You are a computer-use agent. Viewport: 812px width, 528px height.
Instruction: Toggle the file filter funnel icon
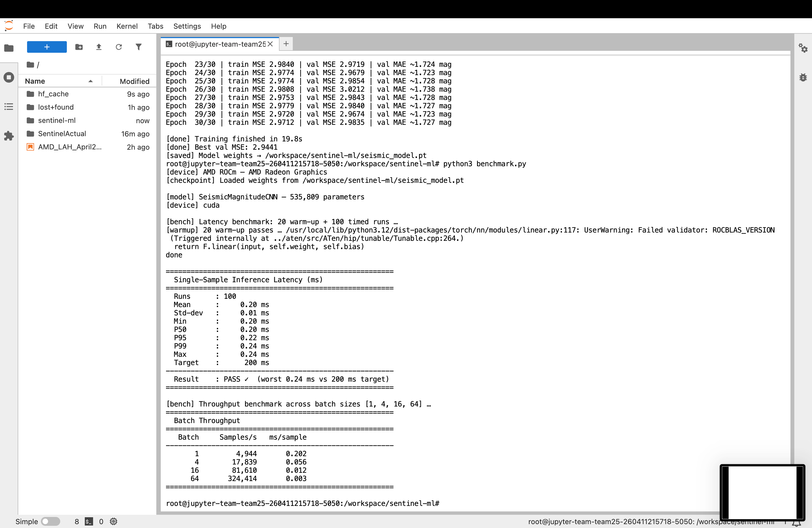(x=139, y=47)
